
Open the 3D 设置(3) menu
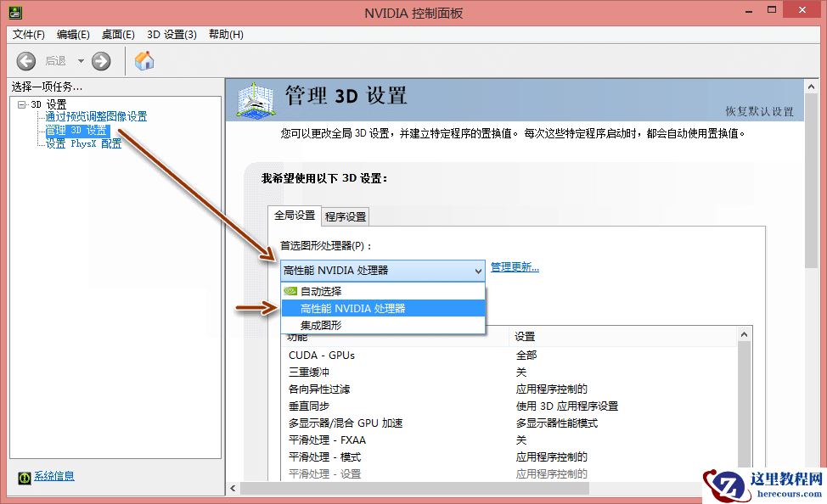[x=172, y=34]
